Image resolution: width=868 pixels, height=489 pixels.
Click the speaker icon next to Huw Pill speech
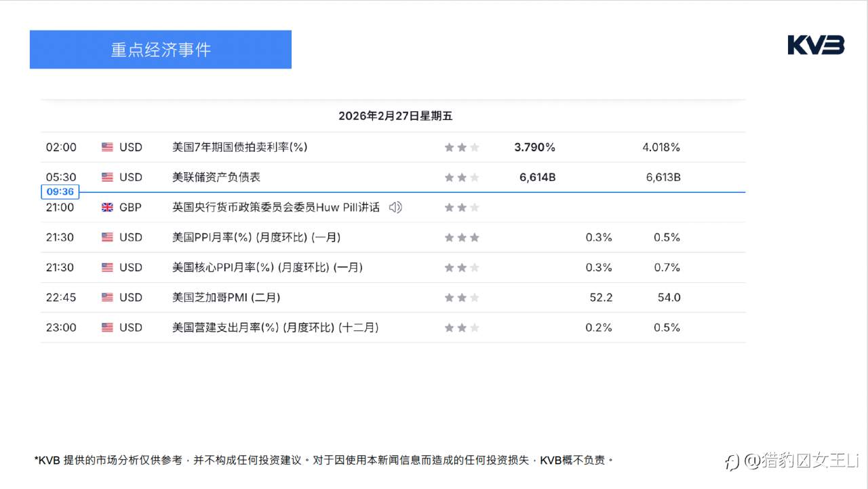395,207
